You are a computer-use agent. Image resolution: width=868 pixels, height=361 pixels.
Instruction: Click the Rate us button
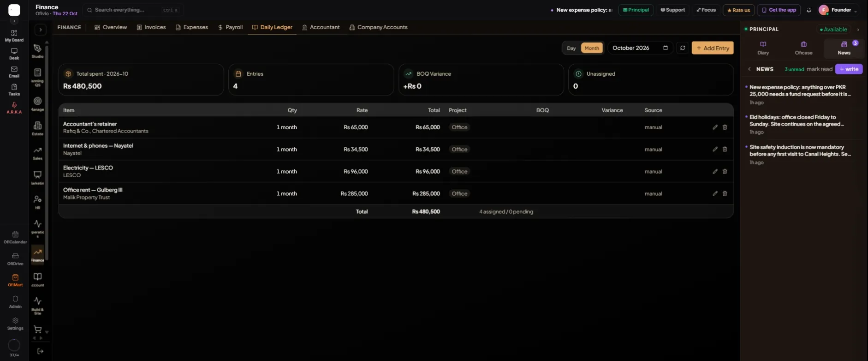coord(738,10)
